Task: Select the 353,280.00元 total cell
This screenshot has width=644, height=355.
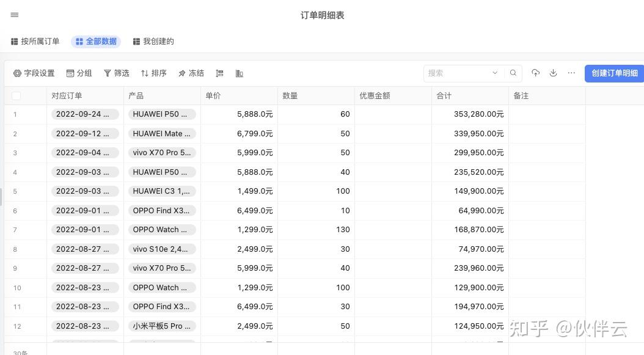Action: (470, 114)
